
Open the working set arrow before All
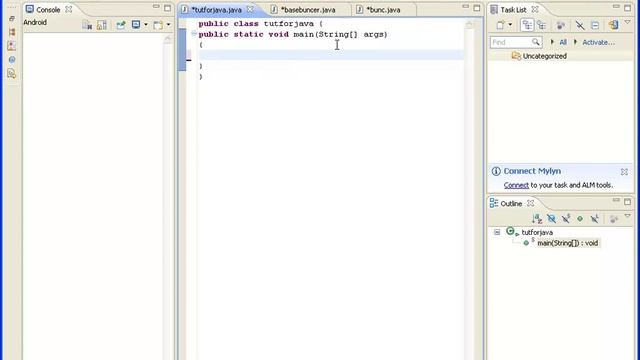tap(552, 42)
